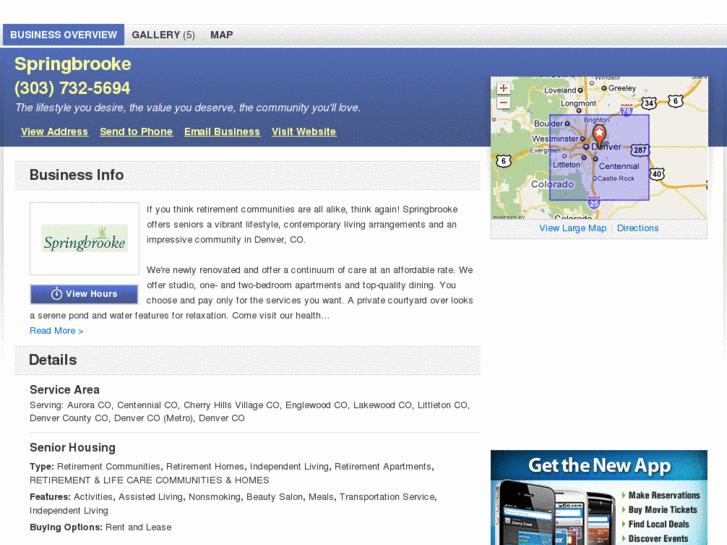
Task: Click the View Hours button
Action: 84,294
